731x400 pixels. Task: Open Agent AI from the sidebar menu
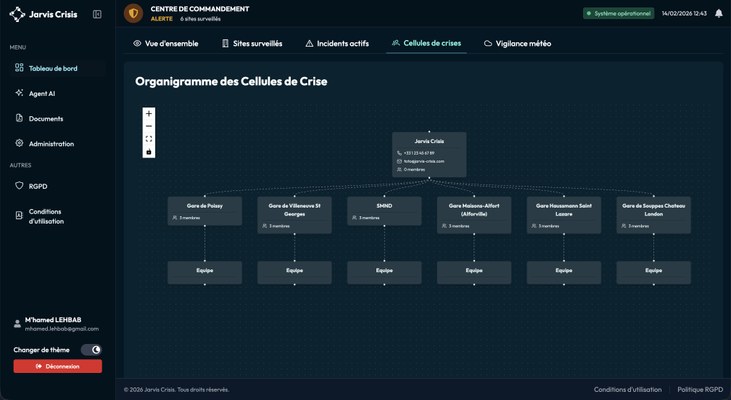click(42, 94)
